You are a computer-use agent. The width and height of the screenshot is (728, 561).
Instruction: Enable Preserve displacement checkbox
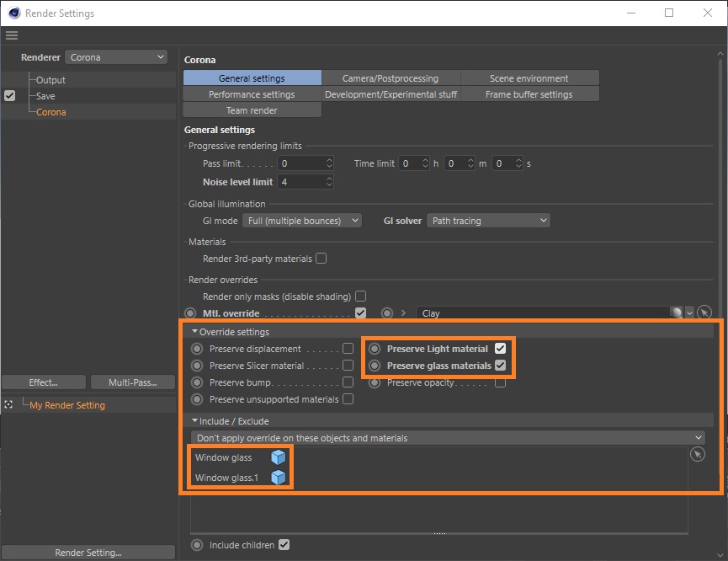coord(348,349)
